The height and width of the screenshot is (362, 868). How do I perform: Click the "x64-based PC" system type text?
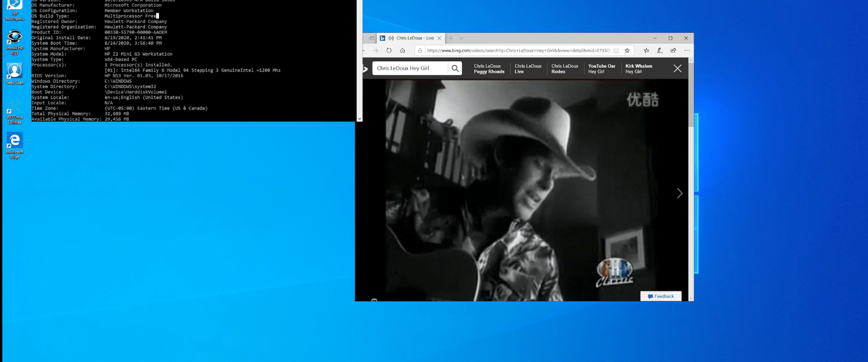pyautogui.click(x=121, y=60)
